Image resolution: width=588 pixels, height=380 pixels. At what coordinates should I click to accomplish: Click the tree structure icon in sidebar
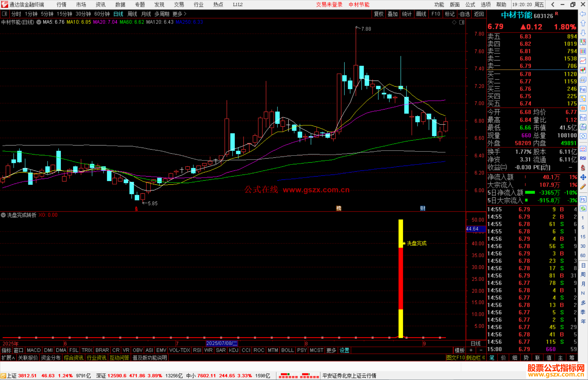pos(583,99)
